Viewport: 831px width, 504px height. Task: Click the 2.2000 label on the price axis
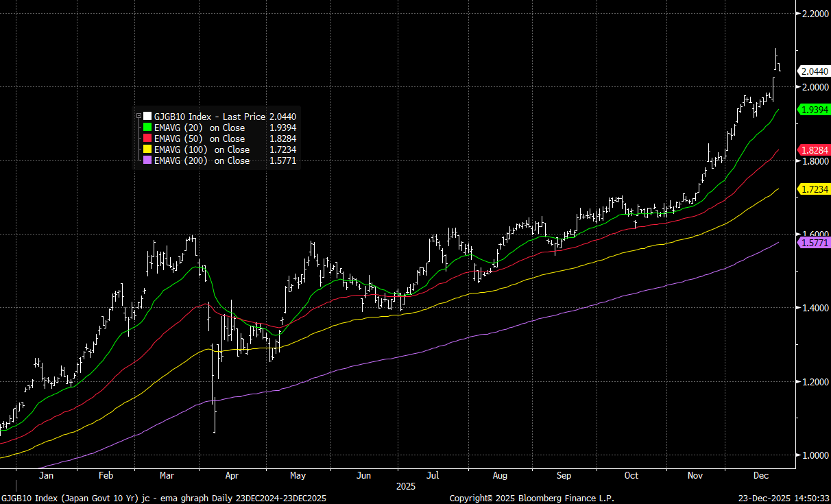click(x=814, y=14)
